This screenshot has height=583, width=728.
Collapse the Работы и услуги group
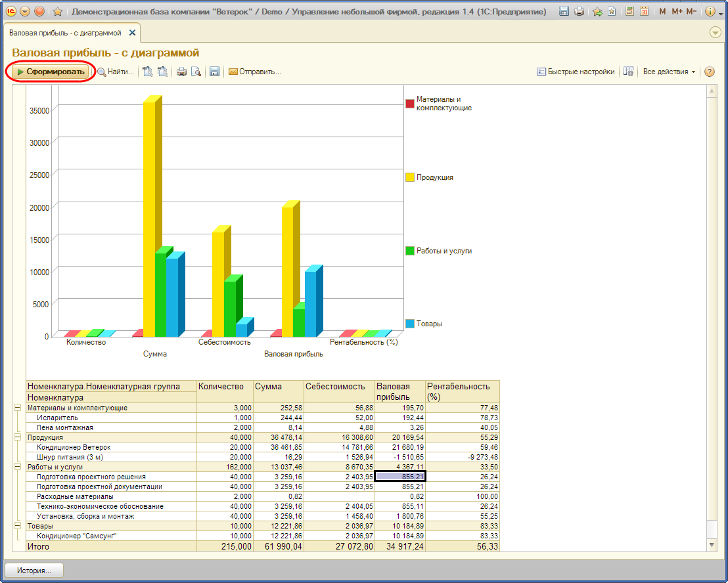18,467
